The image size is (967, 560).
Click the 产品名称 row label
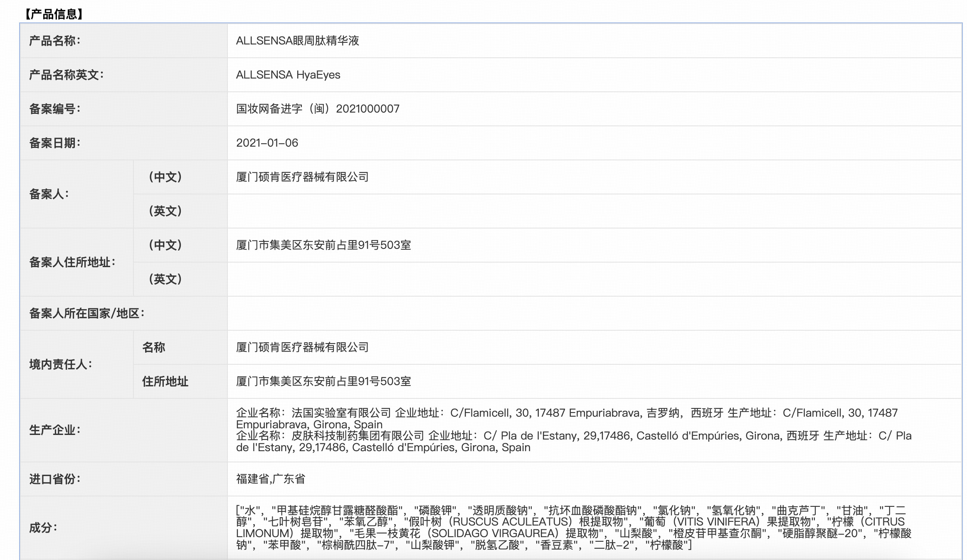pyautogui.click(x=54, y=40)
